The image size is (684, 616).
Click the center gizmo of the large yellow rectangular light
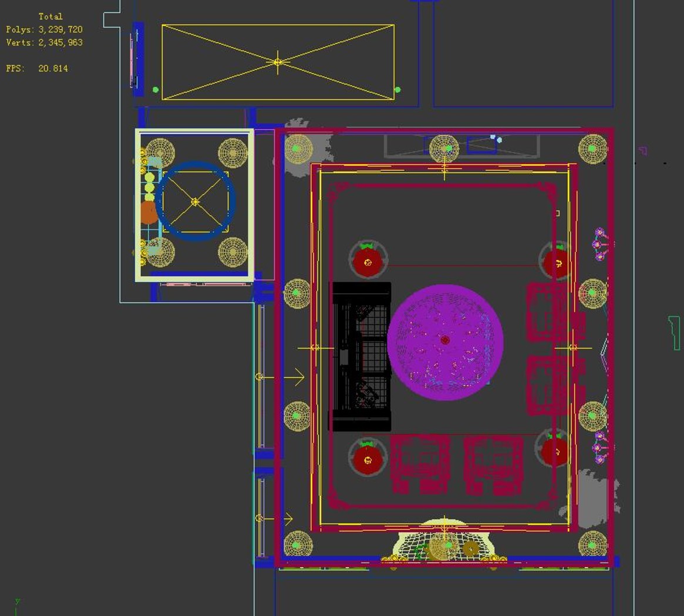tap(278, 62)
